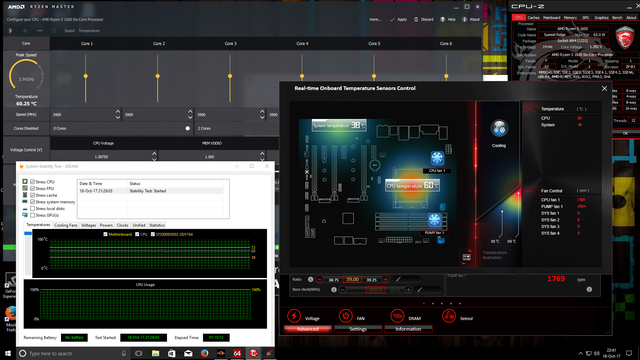
Task: Click the info icon next to Ratio
Action: (311, 280)
